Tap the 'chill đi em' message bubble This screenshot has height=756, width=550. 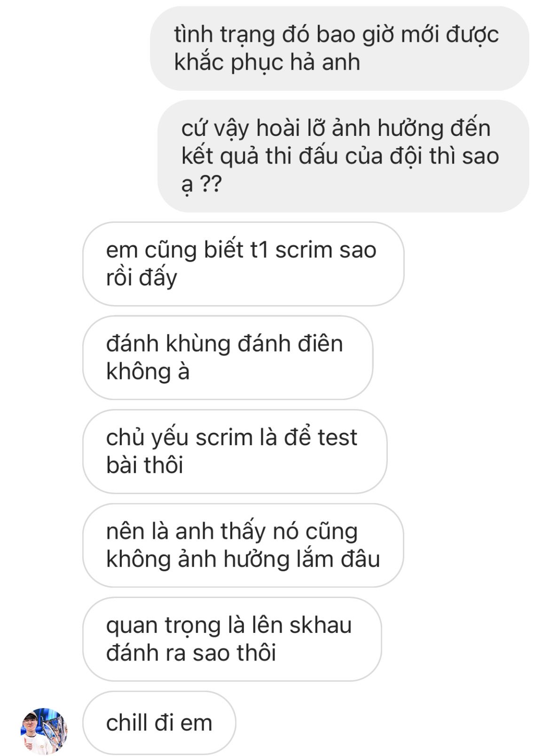159,723
